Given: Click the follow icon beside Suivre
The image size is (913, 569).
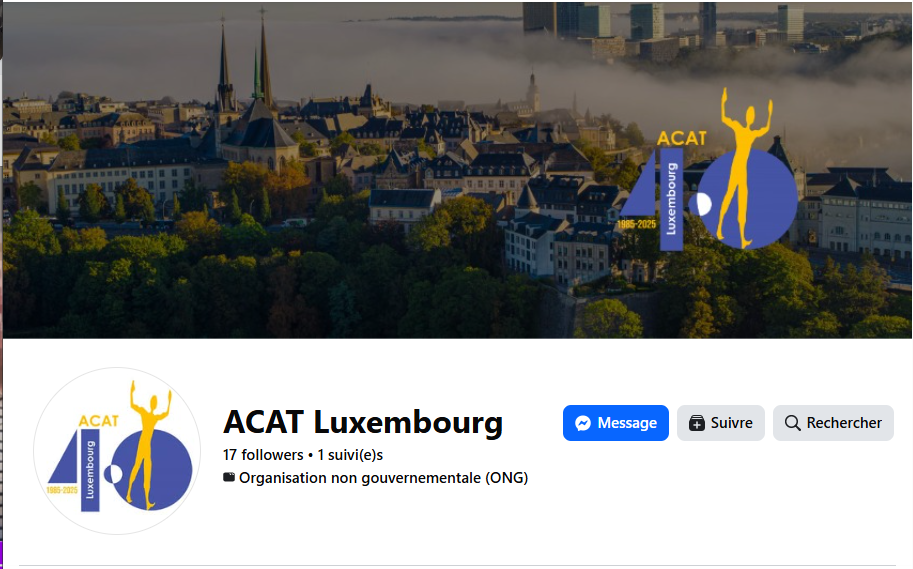Looking at the screenshot, I should click(696, 423).
